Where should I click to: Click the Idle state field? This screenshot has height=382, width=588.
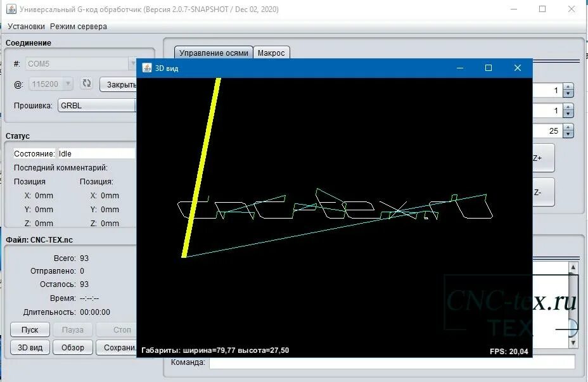pos(96,154)
